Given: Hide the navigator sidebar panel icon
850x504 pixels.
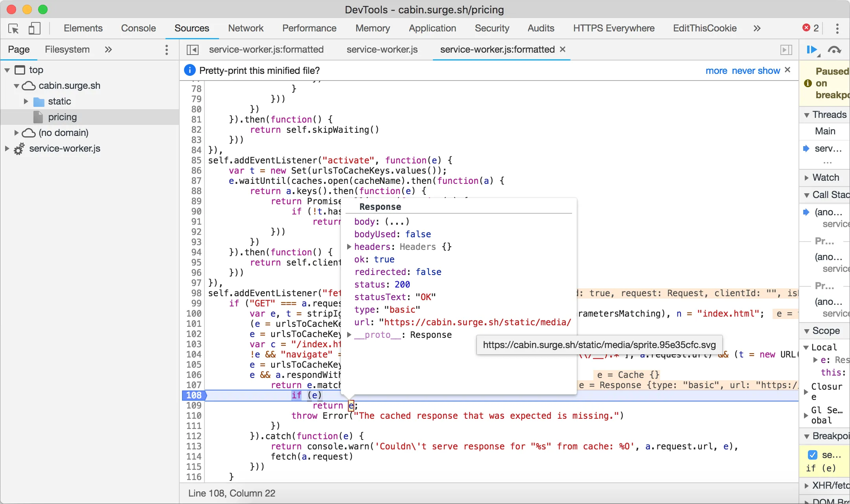Looking at the screenshot, I should (x=192, y=49).
